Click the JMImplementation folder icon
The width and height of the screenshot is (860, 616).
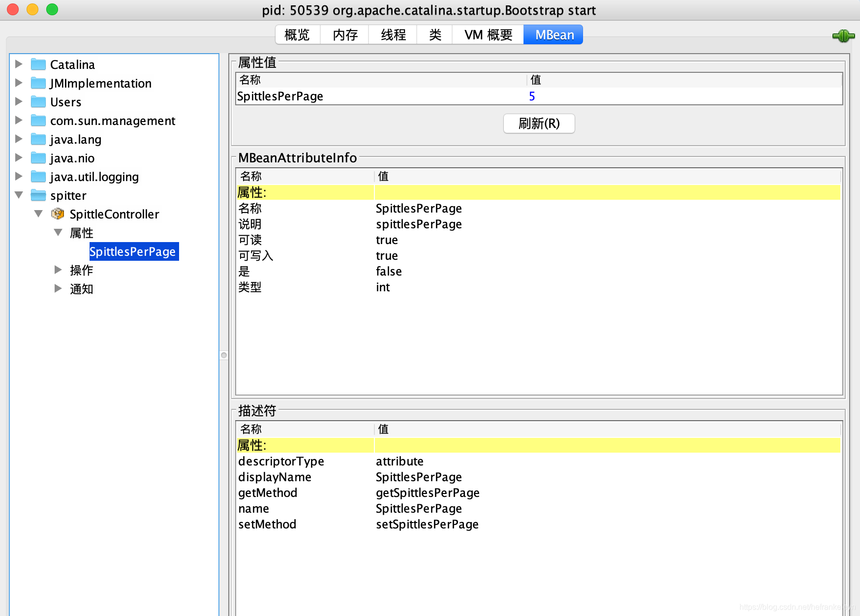(x=38, y=83)
